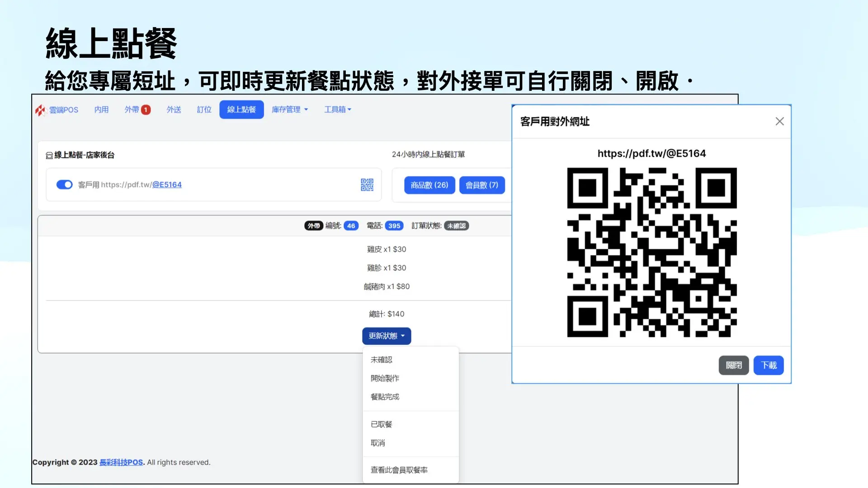
Task: Click the store icon next to 線上點餐-店家後台
Action: point(49,155)
